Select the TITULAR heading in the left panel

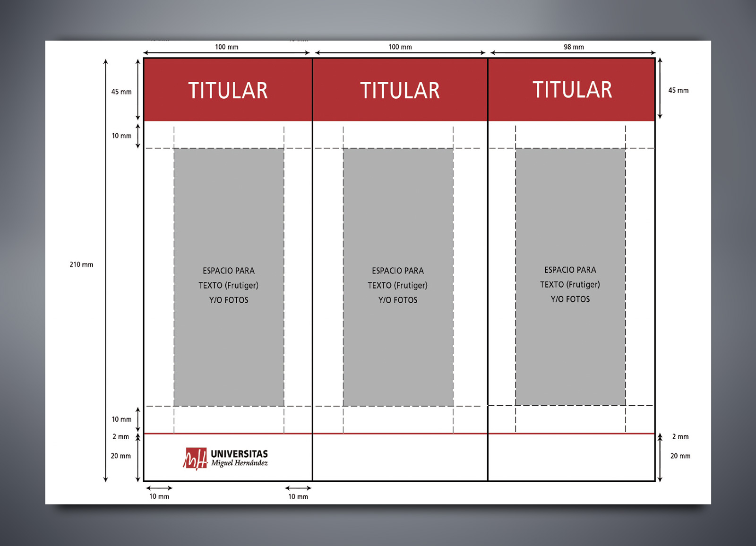coord(228,91)
